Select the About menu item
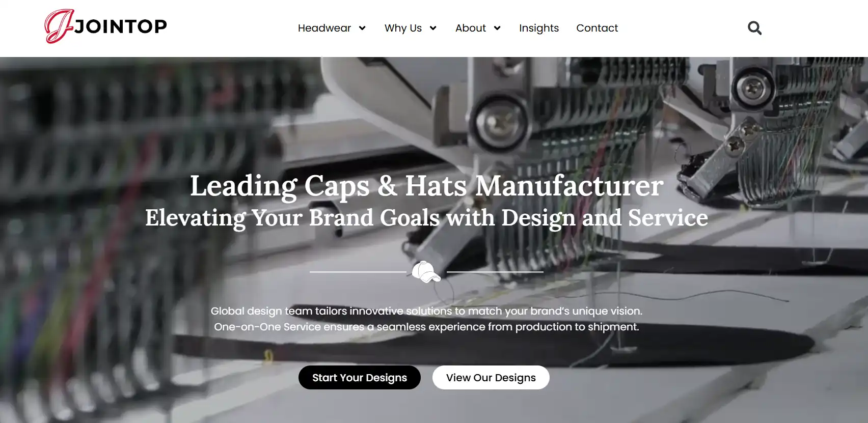The width and height of the screenshot is (868, 423). 471,28
